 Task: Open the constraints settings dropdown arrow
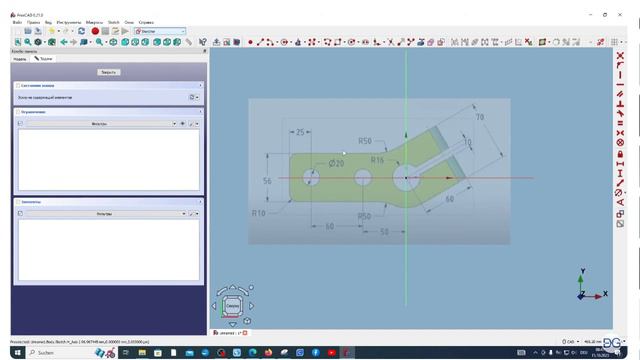pyautogui.click(x=197, y=123)
